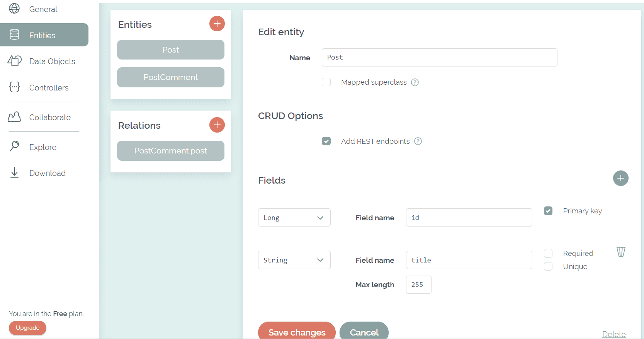This screenshot has width=644, height=339.
Task: Enable the Mapped superclass checkbox
Action: 326,82
